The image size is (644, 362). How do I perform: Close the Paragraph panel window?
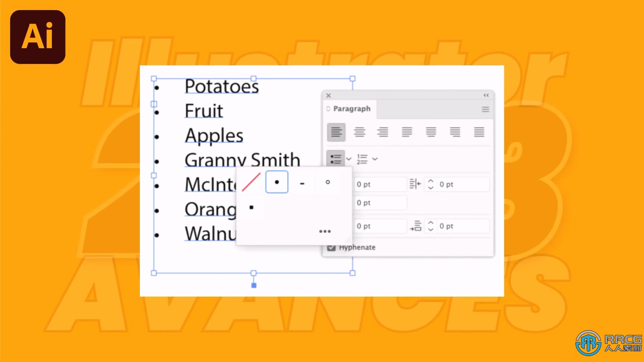point(328,95)
